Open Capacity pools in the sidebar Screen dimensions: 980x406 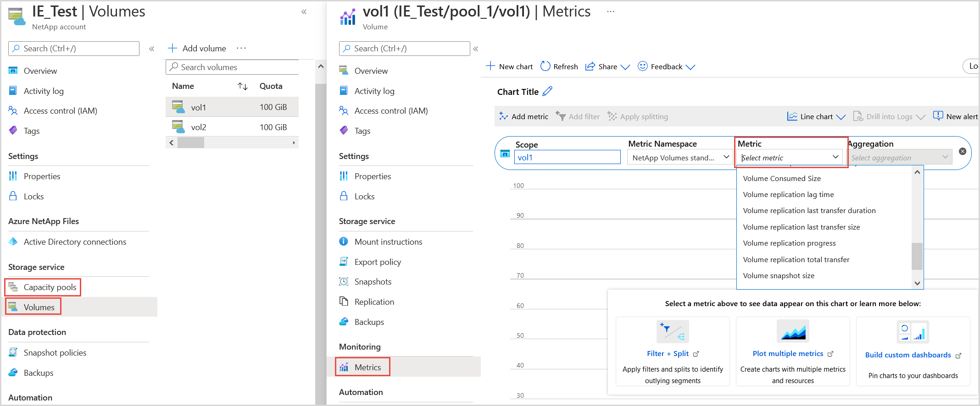(x=50, y=287)
